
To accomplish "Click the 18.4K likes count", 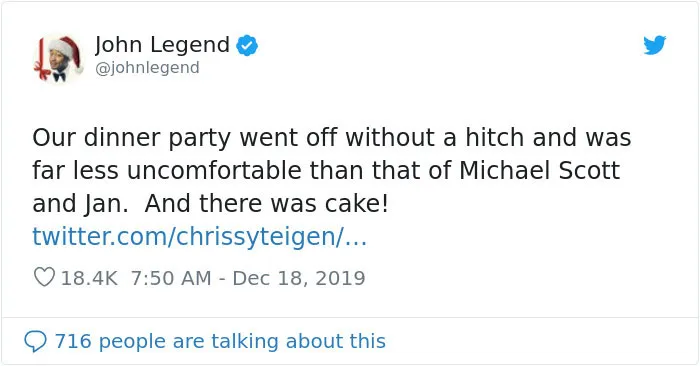I will 89,278.
